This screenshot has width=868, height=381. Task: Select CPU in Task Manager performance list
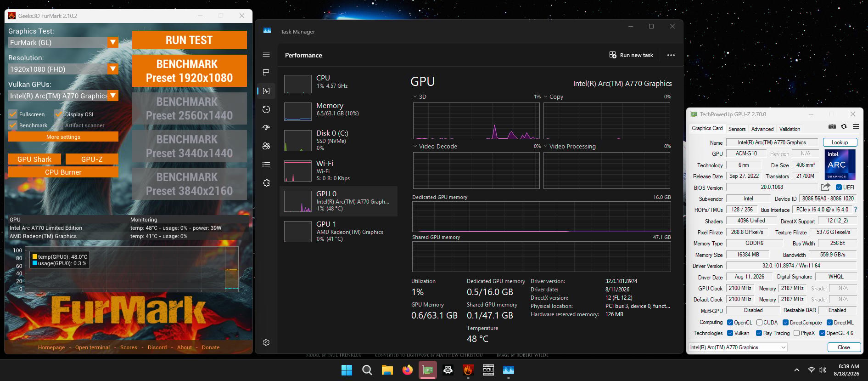click(x=338, y=83)
